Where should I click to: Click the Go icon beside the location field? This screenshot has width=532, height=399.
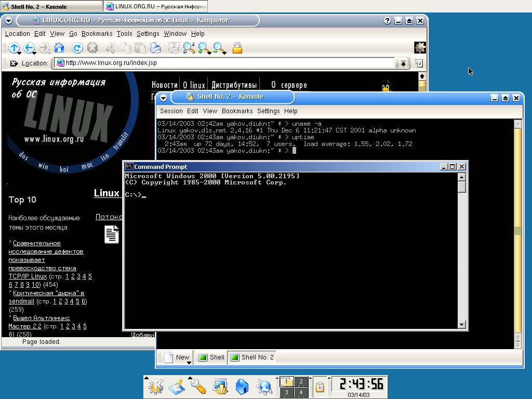click(419, 63)
